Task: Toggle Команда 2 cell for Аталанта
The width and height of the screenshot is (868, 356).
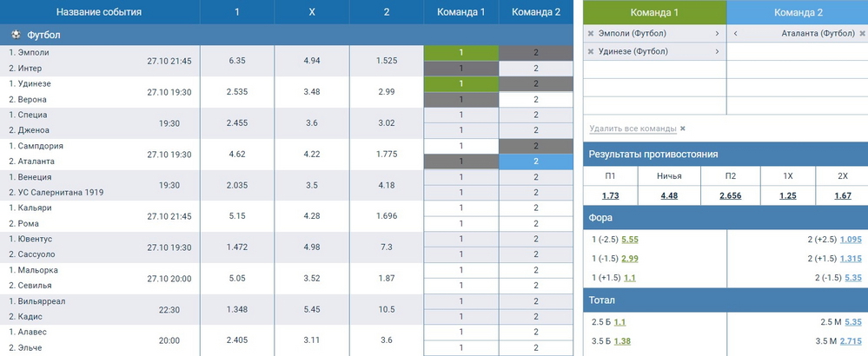Action: pyautogui.click(x=536, y=162)
